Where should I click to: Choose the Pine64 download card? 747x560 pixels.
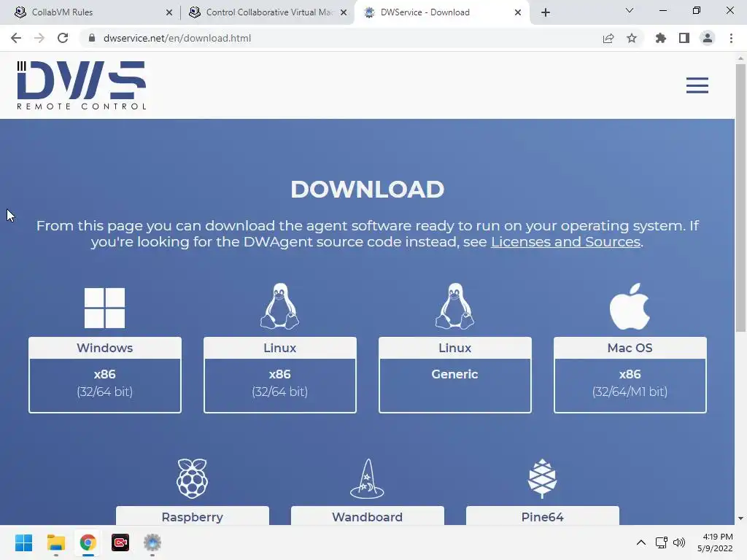click(543, 516)
